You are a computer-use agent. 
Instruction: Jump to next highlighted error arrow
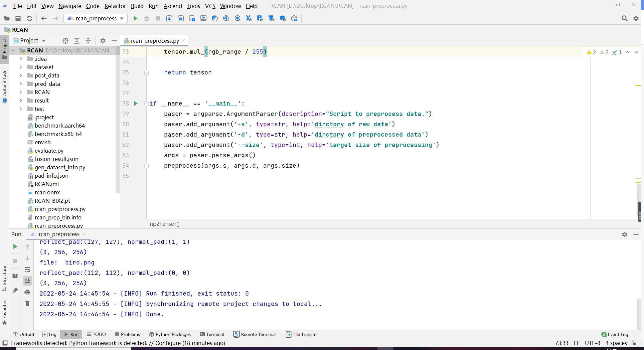pos(636,52)
